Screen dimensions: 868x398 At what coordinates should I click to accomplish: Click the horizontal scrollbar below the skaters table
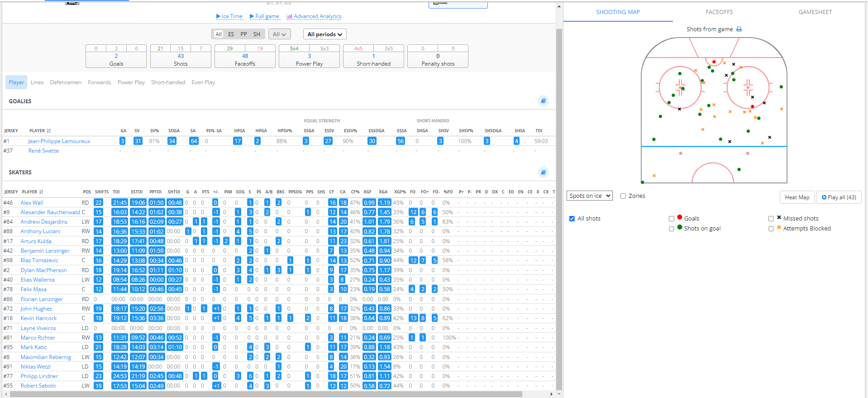pos(266,394)
